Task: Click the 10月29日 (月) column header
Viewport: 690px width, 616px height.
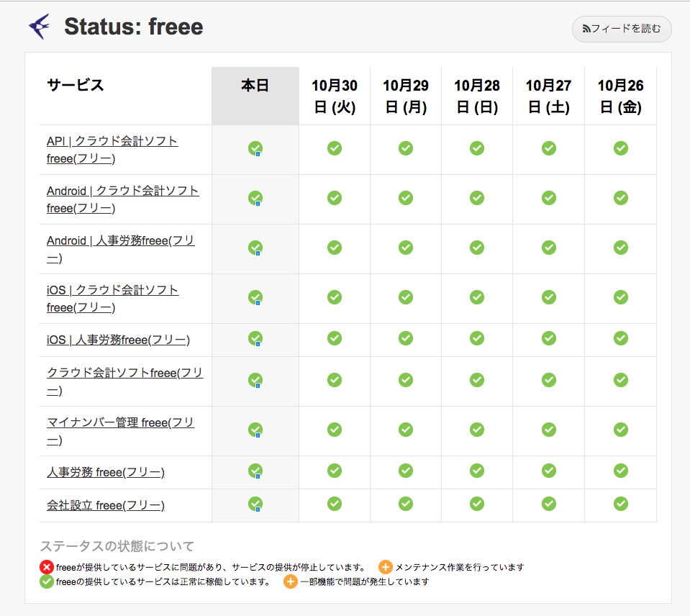Action: (x=406, y=96)
